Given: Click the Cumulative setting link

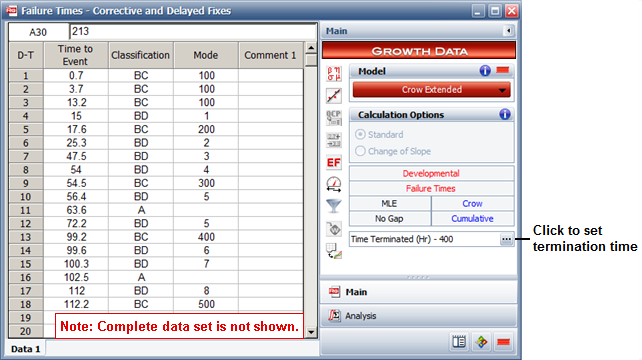Looking at the screenshot, I should (472, 219).
